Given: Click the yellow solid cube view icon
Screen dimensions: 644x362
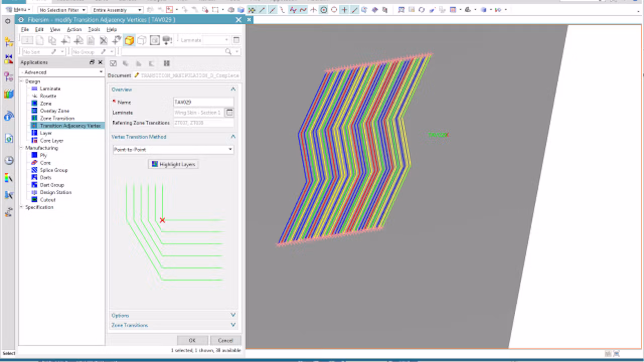Looking at the screenshot, I should tap(129, 41).
